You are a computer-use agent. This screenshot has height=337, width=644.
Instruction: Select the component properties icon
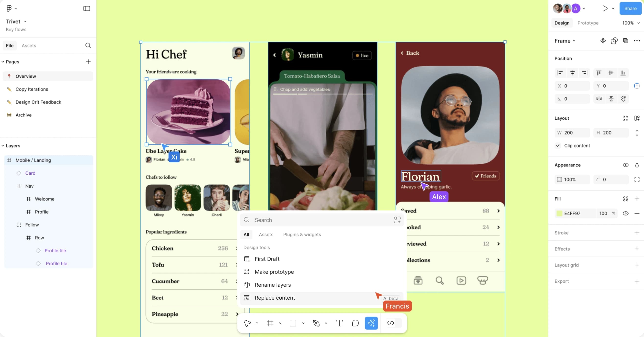[603, 40]
